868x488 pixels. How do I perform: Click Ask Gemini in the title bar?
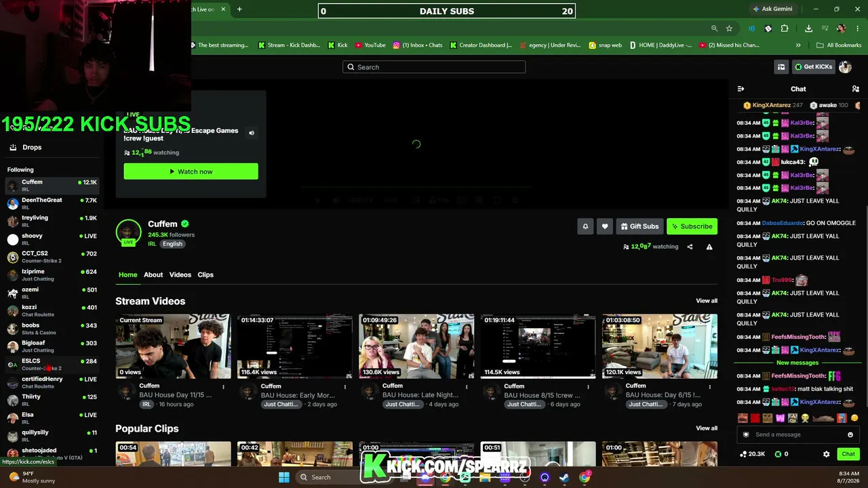point(772,9)
